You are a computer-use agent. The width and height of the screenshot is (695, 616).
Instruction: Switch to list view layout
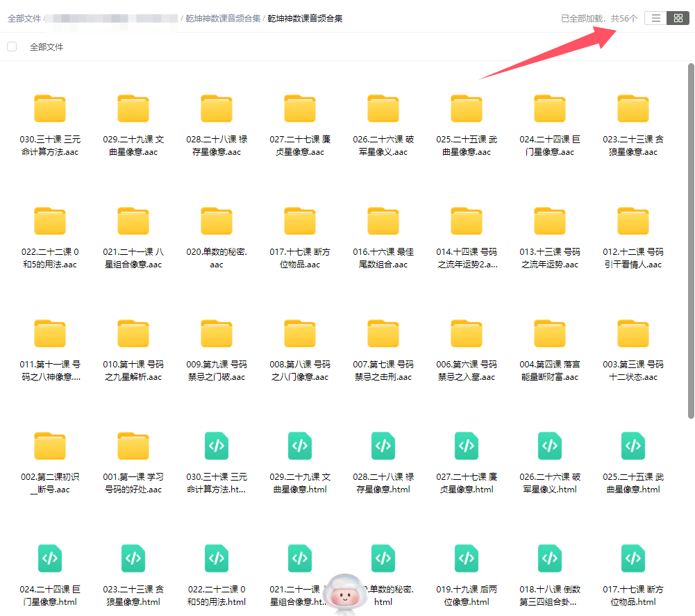655,19
